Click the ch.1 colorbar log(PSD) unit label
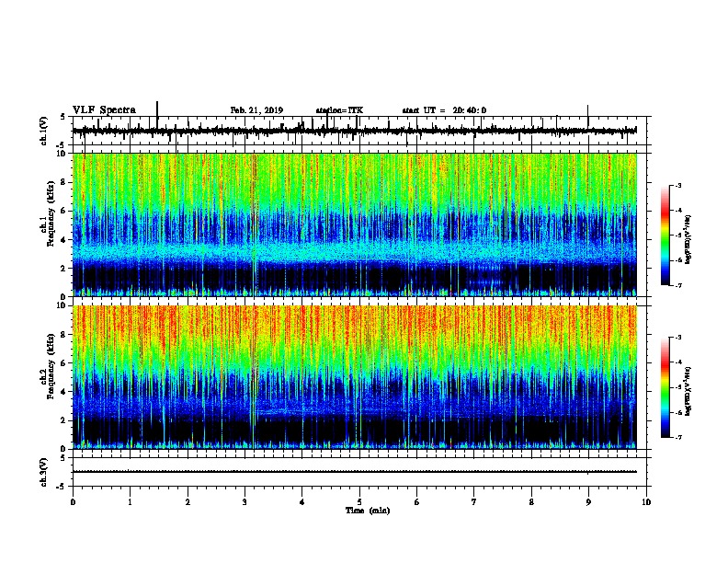This screenshot has height=563, width=728. click(x=688, y=240)
